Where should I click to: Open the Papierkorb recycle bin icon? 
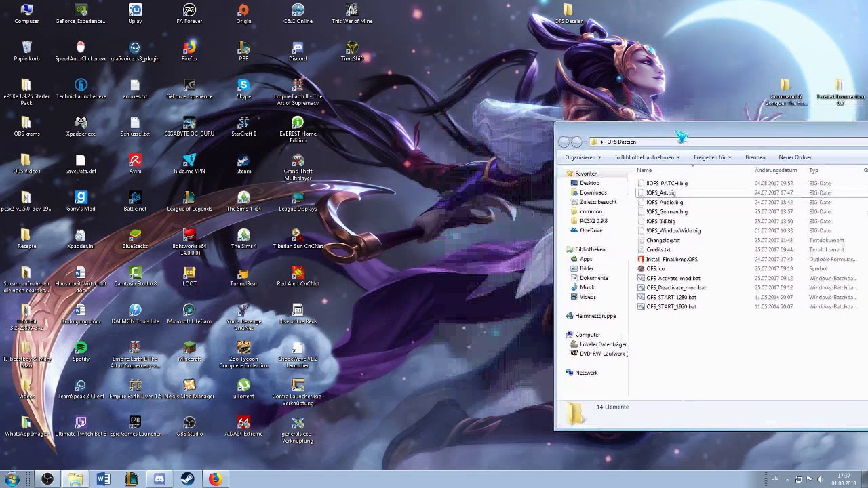tap(26, 51)
